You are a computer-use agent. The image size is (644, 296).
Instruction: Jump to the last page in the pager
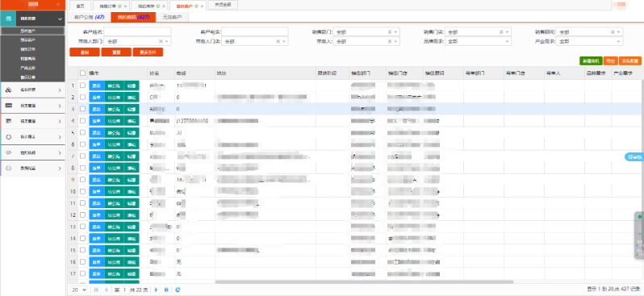[x=166, y=290]
